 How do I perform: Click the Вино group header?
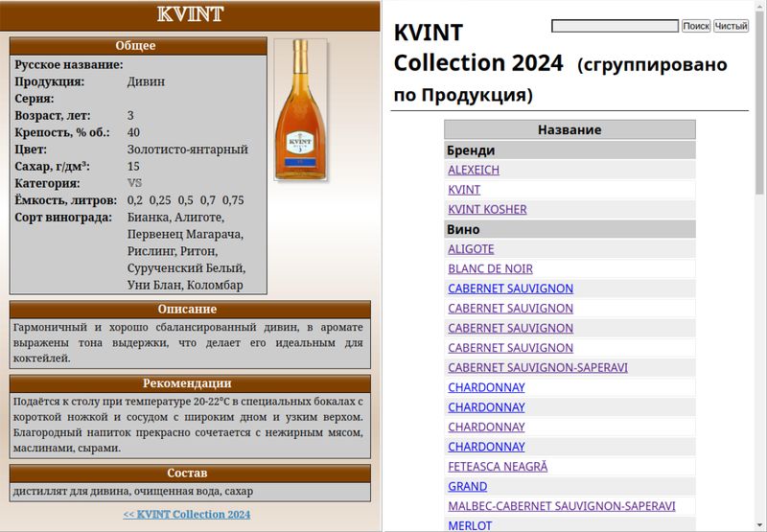(569, 229)
